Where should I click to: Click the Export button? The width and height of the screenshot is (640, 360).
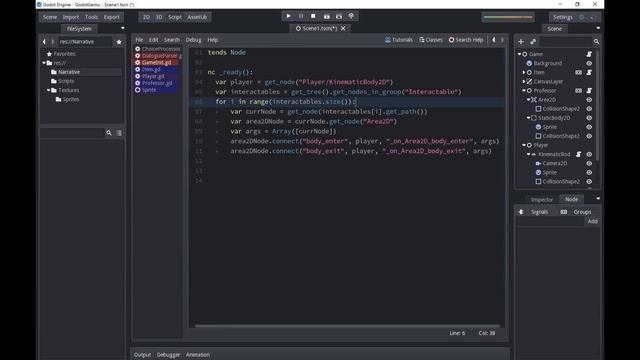(x=111, y=17)
